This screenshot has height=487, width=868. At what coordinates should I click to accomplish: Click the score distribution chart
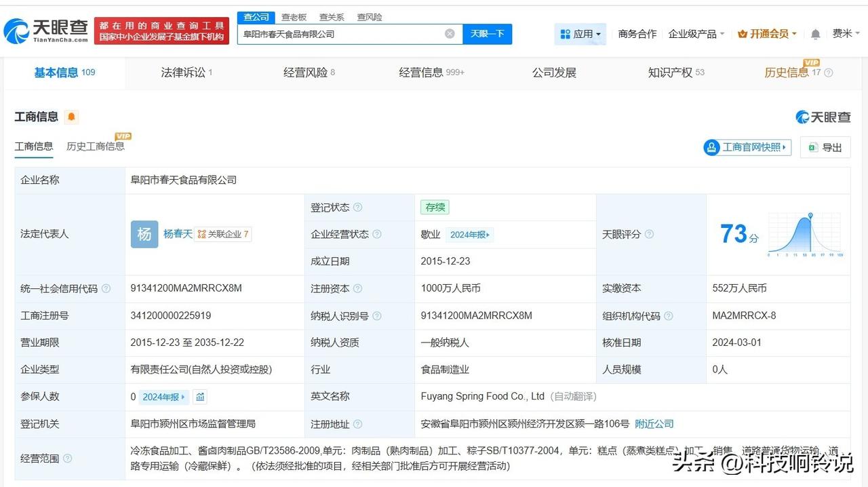coord(806,235)
